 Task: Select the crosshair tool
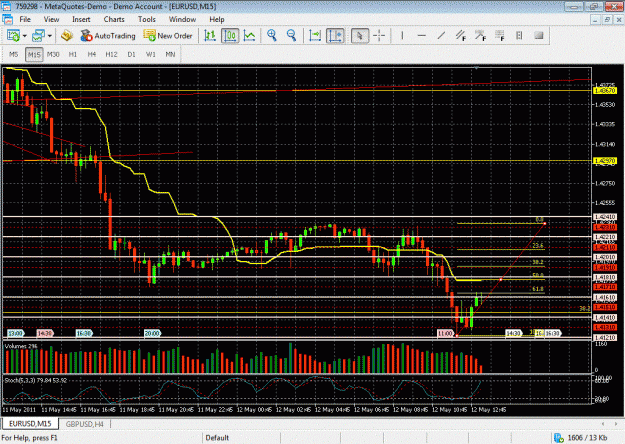click(379, 36)
